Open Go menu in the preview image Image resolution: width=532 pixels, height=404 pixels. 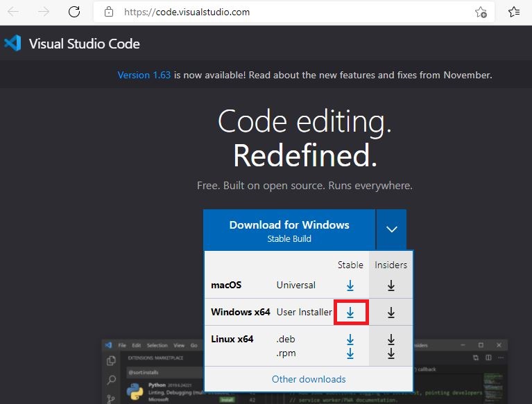tap(194, 345)
